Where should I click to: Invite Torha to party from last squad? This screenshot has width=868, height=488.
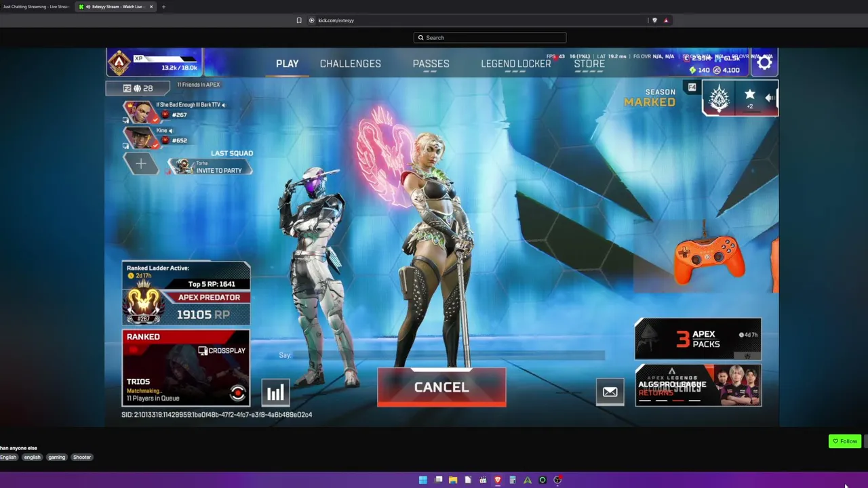[x=211, y=167]
